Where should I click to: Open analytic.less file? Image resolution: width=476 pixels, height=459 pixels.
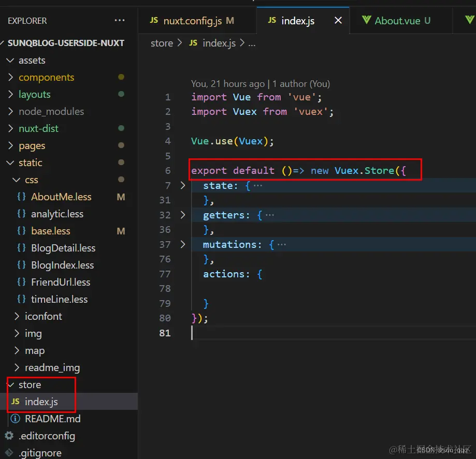coord(57,214)
